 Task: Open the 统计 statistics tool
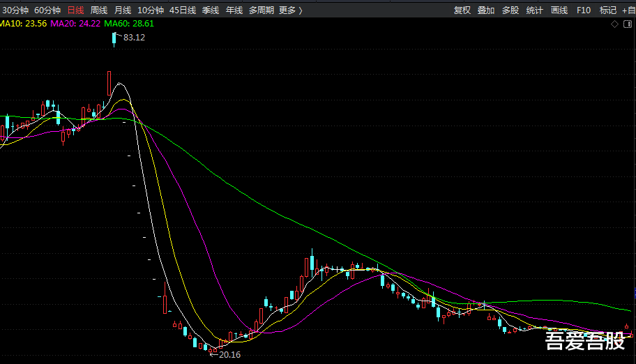tap(535, 10)
